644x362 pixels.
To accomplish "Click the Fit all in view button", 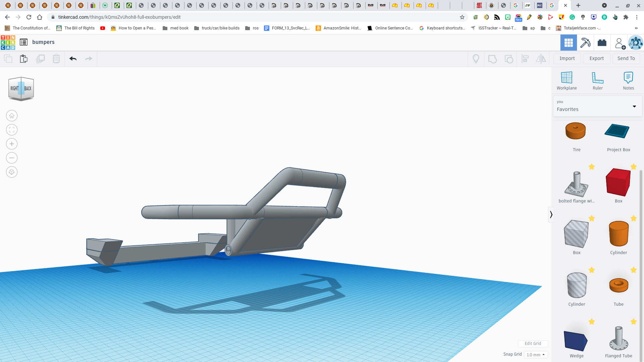I will 12,130.
